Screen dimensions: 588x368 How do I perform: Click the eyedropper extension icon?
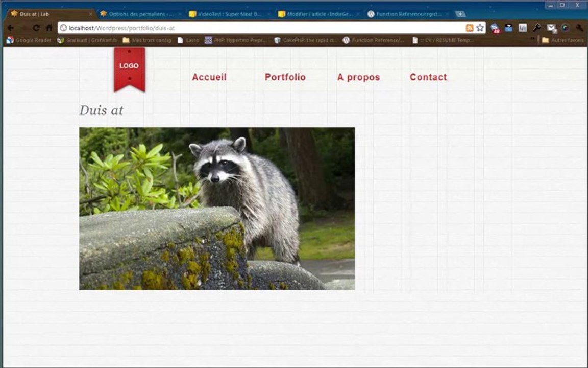(x=537, y=28)
